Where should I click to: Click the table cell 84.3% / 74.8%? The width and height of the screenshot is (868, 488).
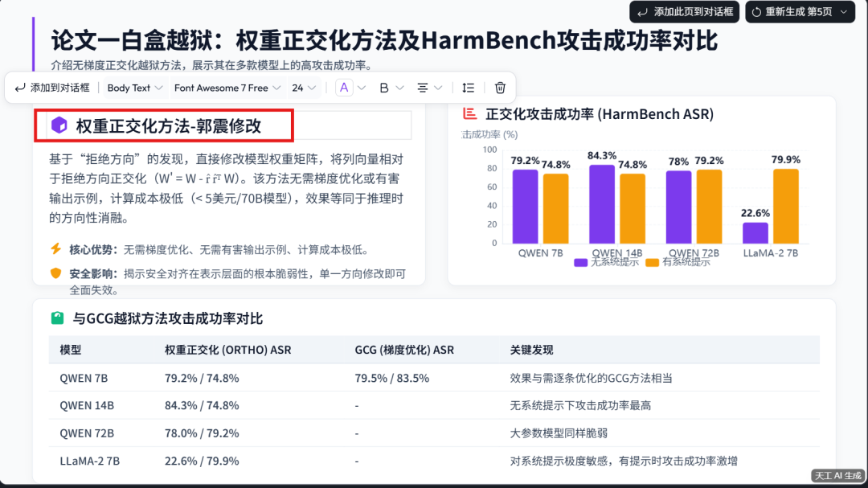point(202,405)
